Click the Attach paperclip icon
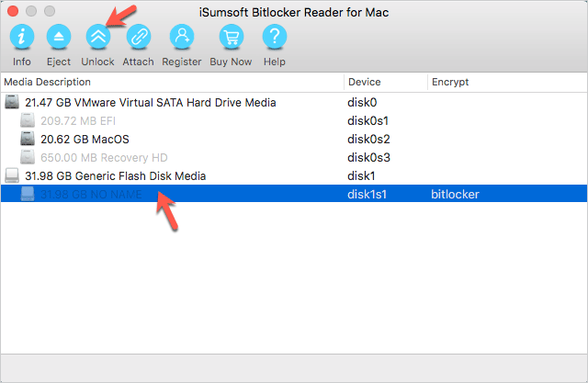Viewport: 588px width, 383px height. (138, 37)
